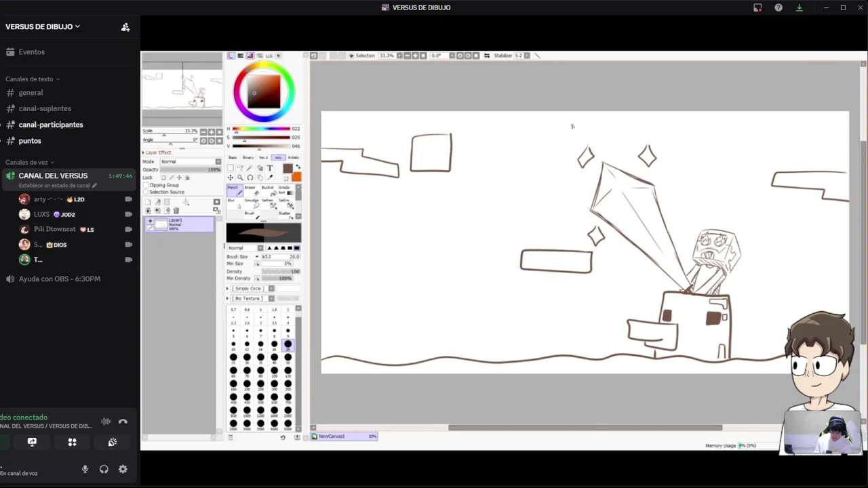Delete the selected layer with trash icon
Image resolution: width=868 pixels, height=488 pixels.
[176, 211]
